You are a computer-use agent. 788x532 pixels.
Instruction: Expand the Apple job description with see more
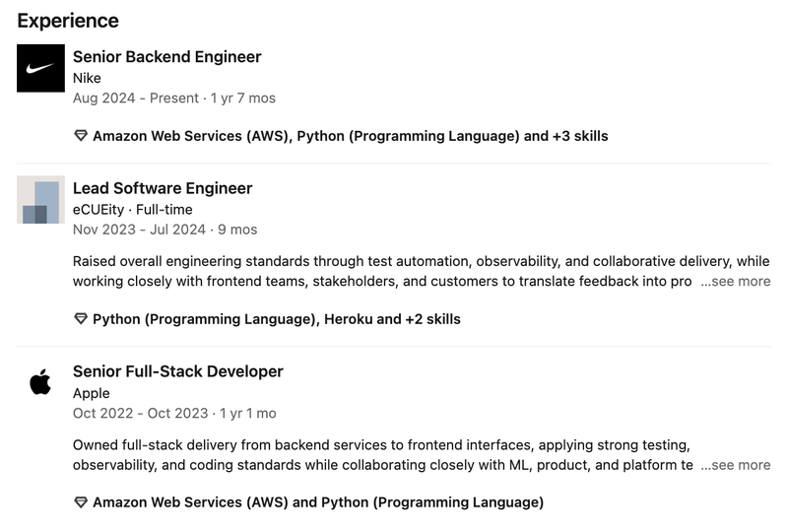[x=735, y=465]
